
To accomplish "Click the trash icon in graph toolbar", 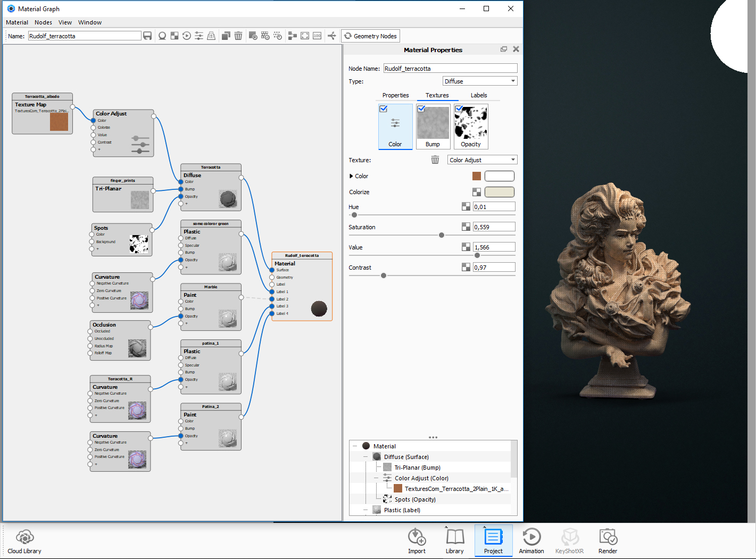I will 238,36.
